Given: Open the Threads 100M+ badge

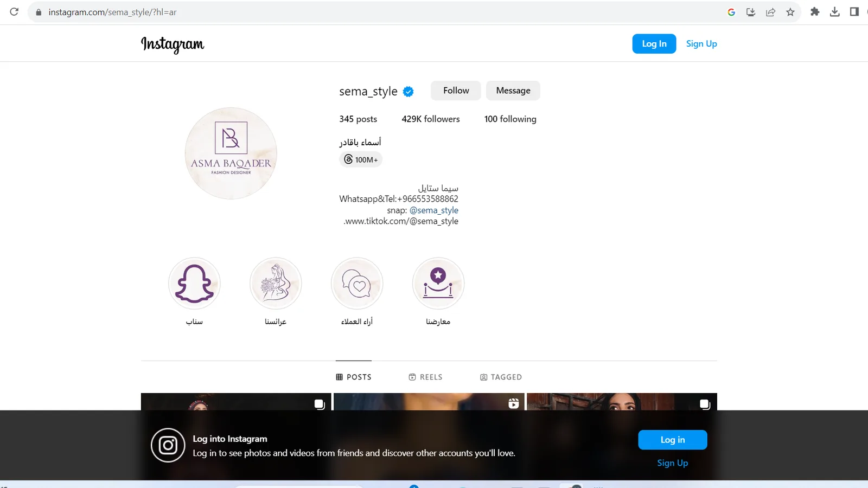Looking at the screenshot, I should pyautogui.click(x=361, y=159).
